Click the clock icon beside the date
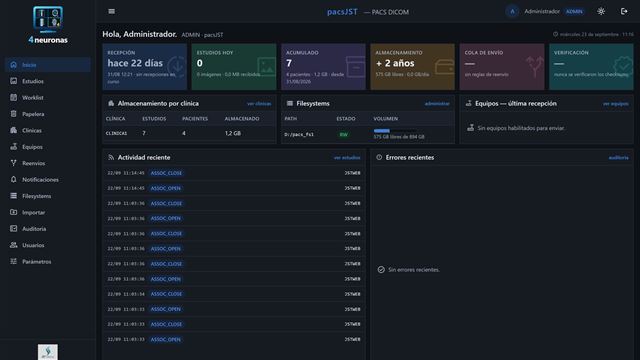The height and width of the screenshot is (360, 640). pyautogui.click(x=556, y=34)
